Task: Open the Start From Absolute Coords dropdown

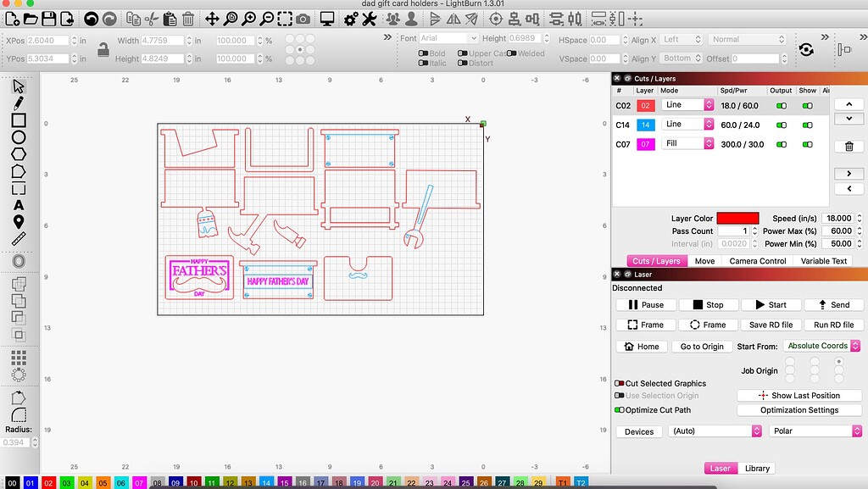Action: tap(821, 346)
